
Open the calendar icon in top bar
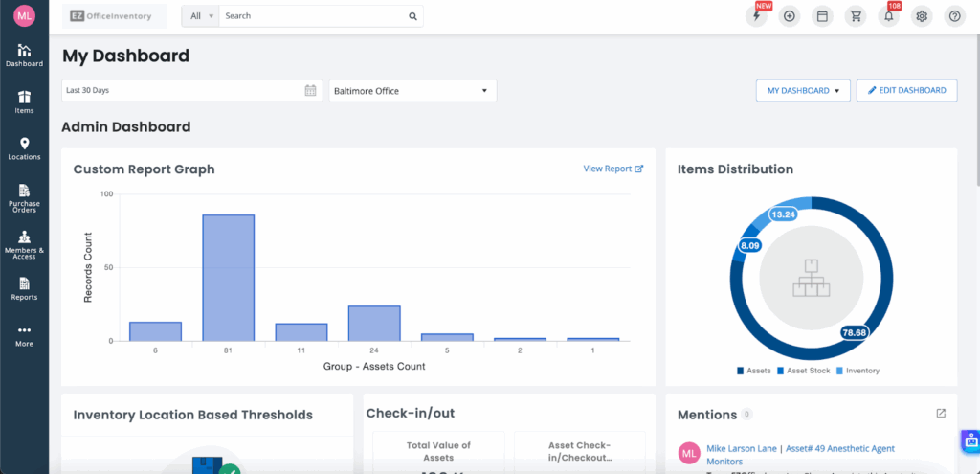click(x=821, y=16)
